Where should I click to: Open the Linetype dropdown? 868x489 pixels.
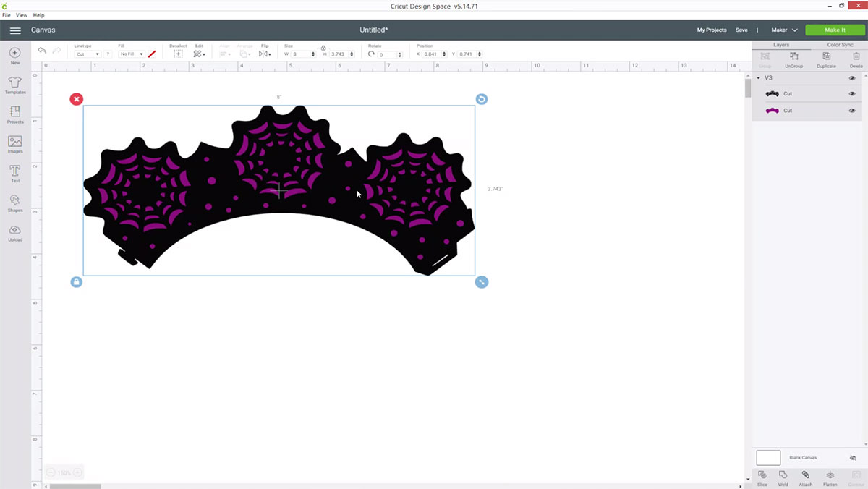click(x=88, y=54)
